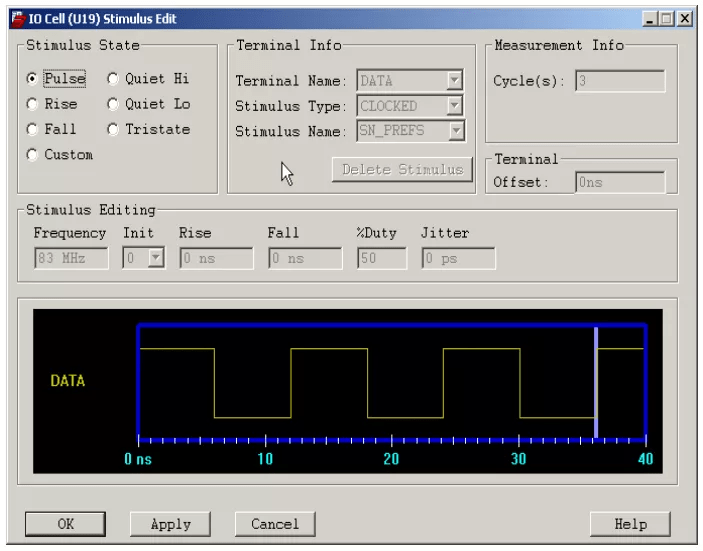The width and height of the screenshot is (703, 551).
Task: Click the DATA waveform label
Action: tap(68, 381)
